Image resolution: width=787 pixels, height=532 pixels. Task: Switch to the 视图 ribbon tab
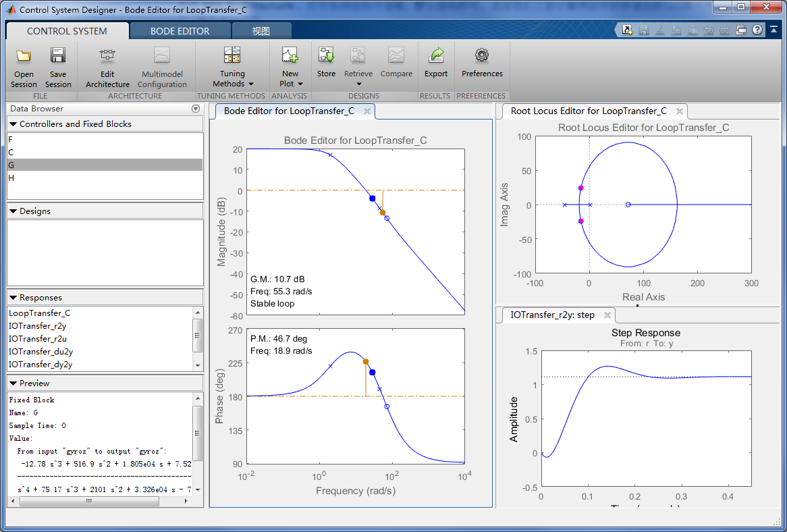261,31
